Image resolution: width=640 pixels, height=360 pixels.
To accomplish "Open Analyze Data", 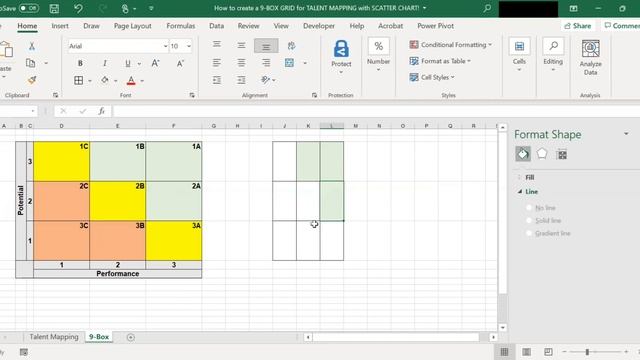I will 590,57.
